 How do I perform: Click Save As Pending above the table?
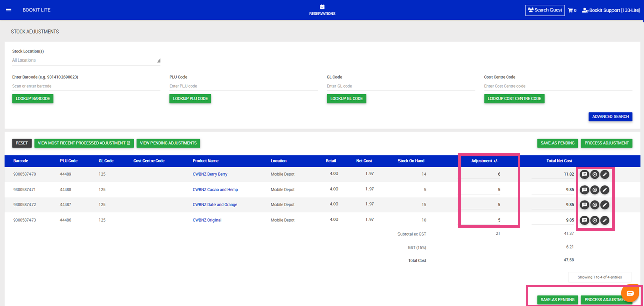[558, 143]
